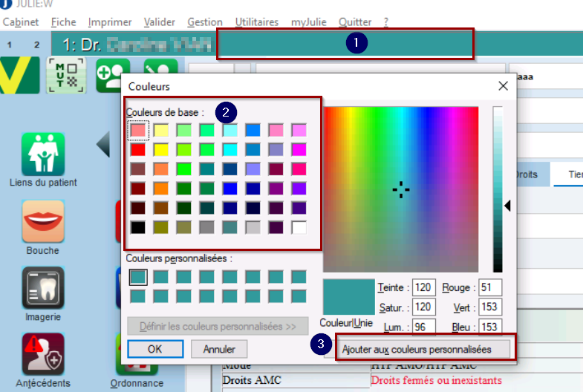
Task: Open the myJulie menu
Action: [309, 22]
